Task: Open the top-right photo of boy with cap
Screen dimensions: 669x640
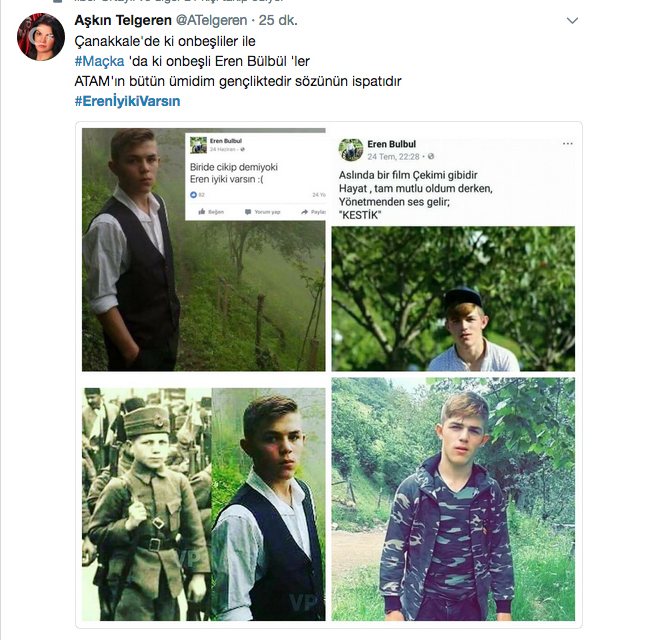Action: (453, 298)
